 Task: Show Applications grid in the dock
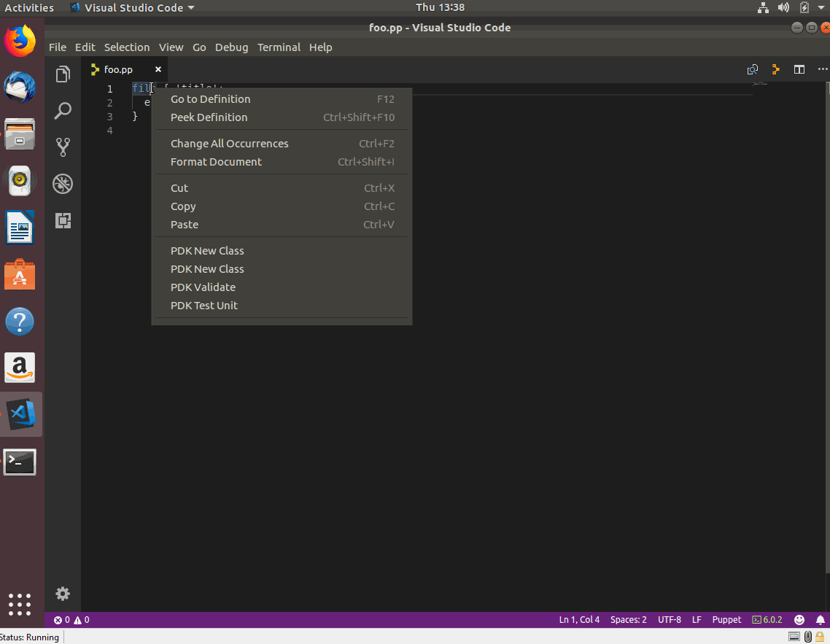click(20, 605)
